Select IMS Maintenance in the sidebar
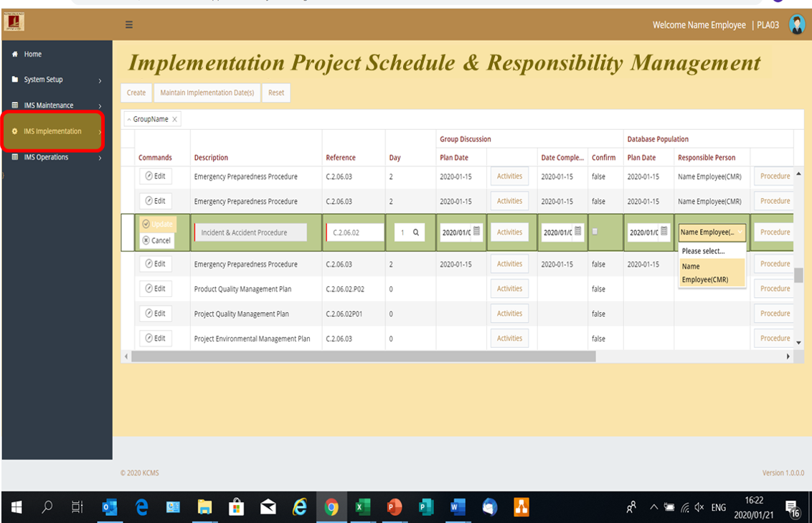Viewport: 812px width, 523px height. point(44,105)
